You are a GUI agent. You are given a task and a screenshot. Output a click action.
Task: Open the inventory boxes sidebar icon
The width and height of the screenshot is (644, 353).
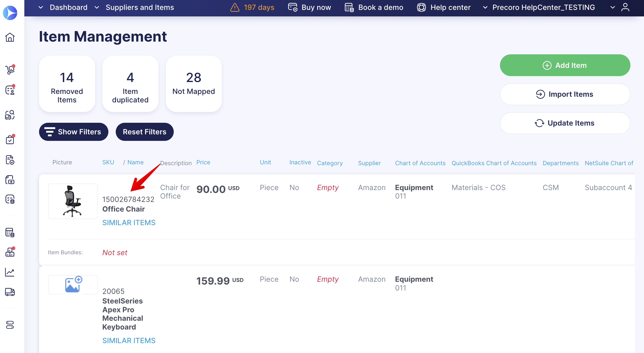(10, 252)
